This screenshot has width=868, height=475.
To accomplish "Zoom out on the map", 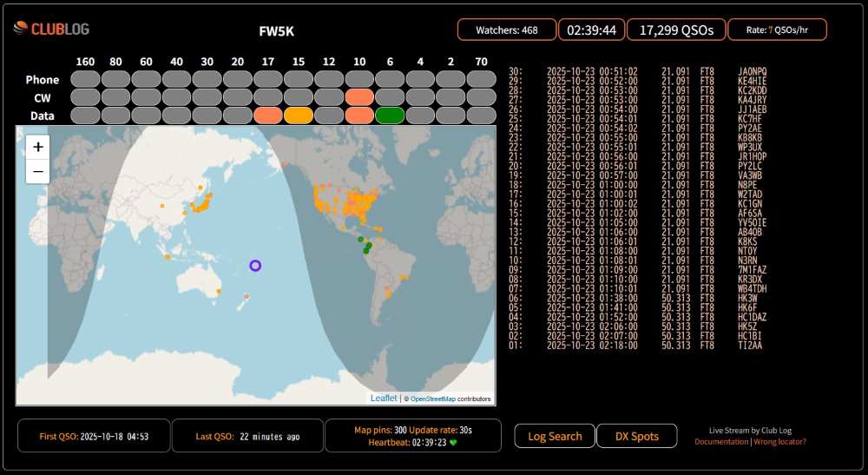I will pyautogui.click(x=38, y=172).
